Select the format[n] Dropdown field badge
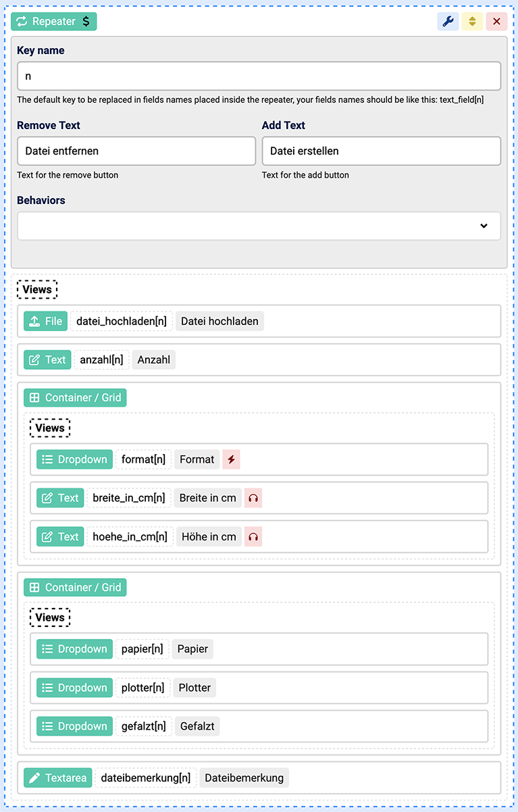518x812 pixels. (x=74, y=459)
